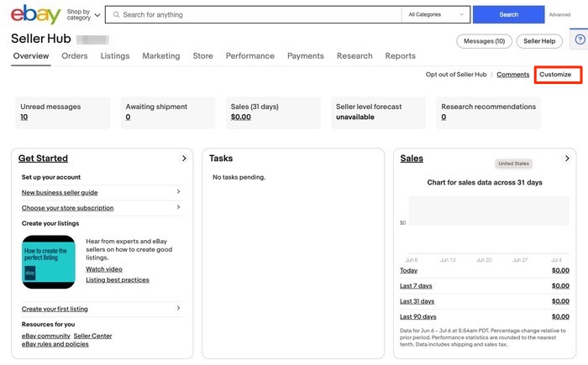The height and width of the screenshot is (365, 588).
Task: Expand Create your first listing chevron
Action: tap(178, 309)
